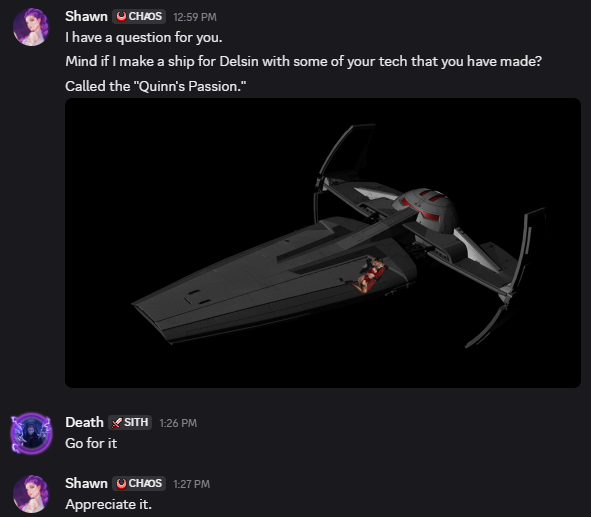This screenshot has width=591, height=517.
Task: Click the red CHAOS tag icon at 12:59 PM
Action: pos(121,17)
